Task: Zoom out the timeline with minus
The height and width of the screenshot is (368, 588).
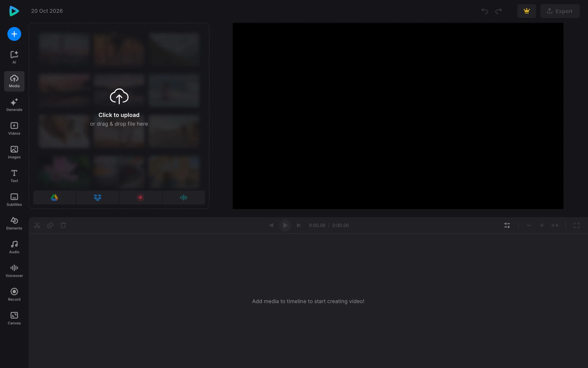Action: click(x=529, y=225)
